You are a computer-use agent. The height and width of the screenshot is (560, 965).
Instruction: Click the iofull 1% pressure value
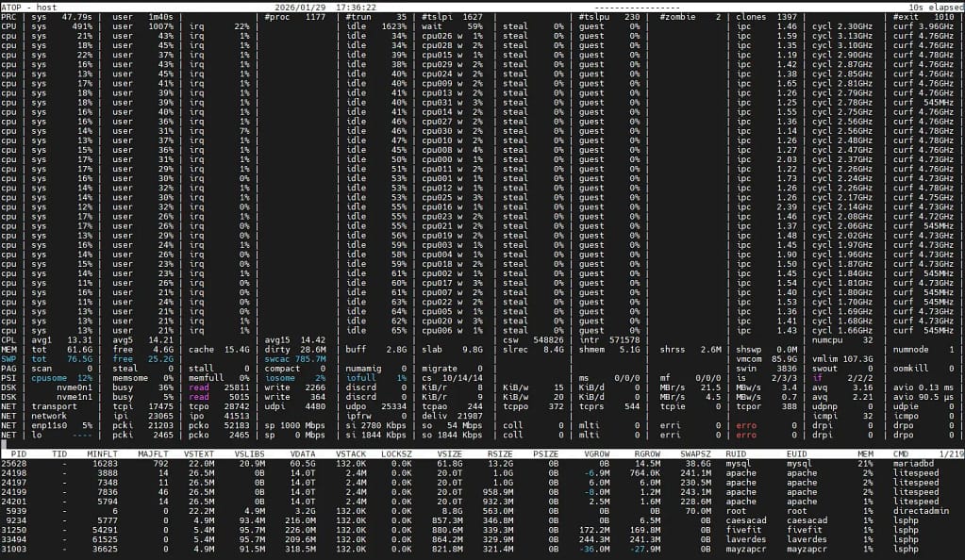[376, 378]
